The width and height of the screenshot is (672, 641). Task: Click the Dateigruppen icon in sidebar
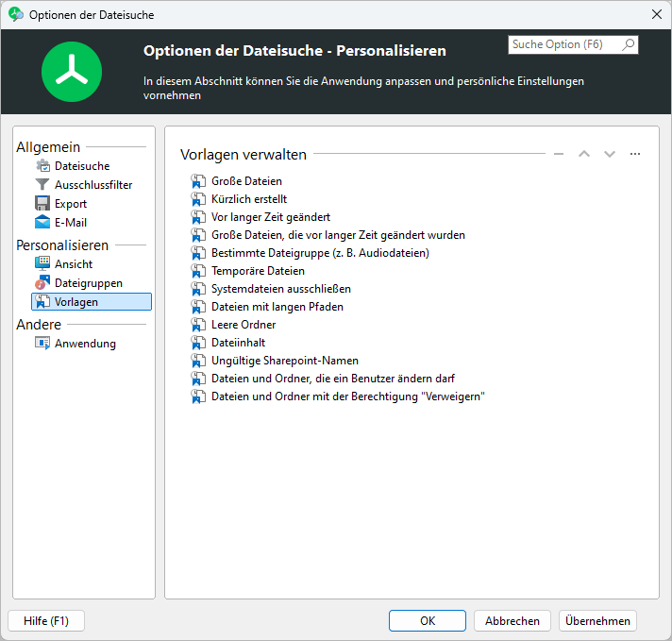42,283
